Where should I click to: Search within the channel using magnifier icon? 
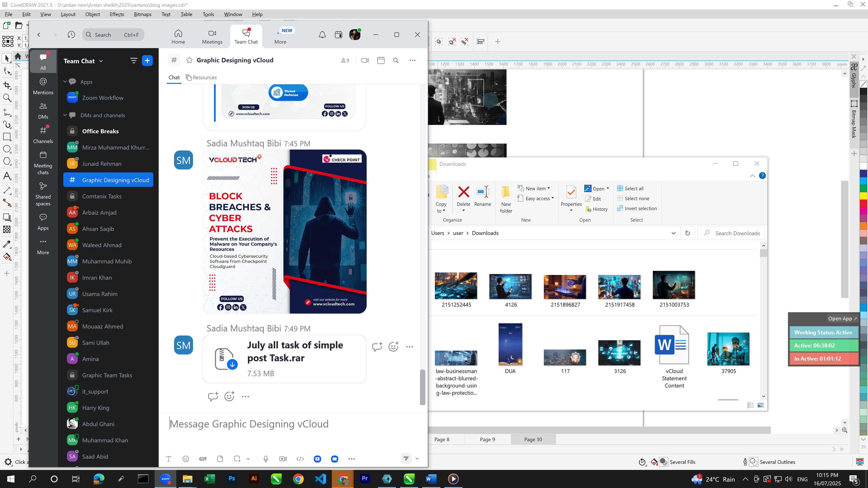(396, 60)
